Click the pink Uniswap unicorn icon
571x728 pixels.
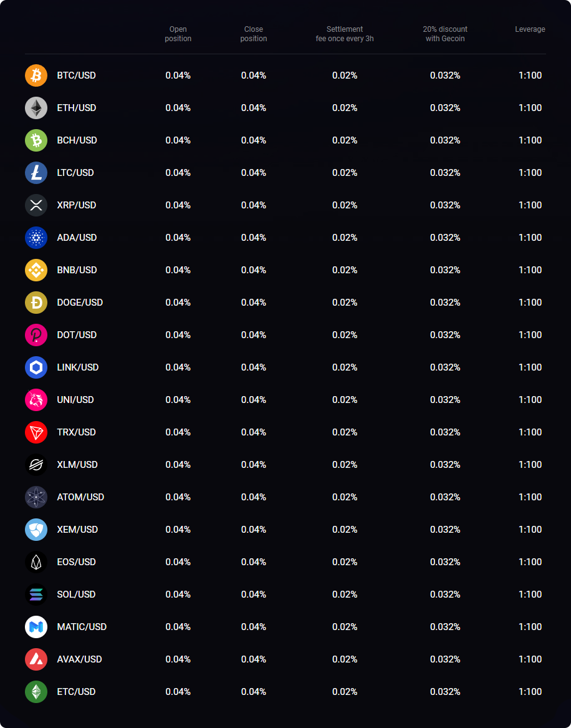[x=36, y=400]
